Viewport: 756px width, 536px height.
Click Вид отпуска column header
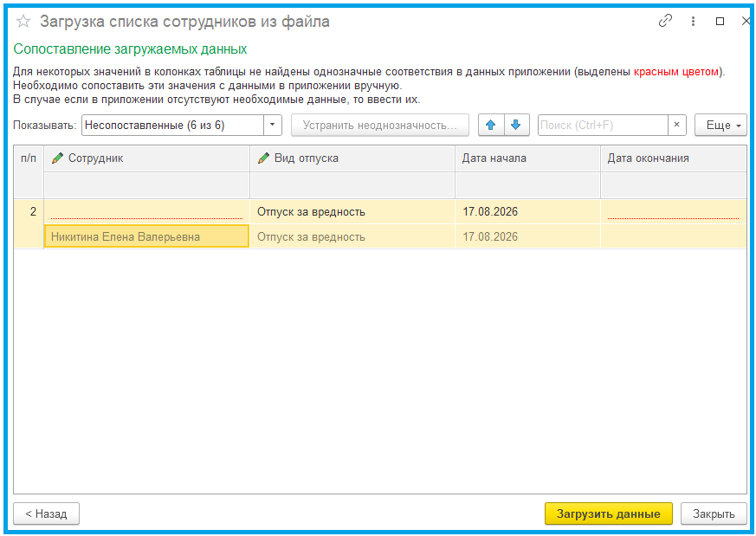tap(352, 158)
